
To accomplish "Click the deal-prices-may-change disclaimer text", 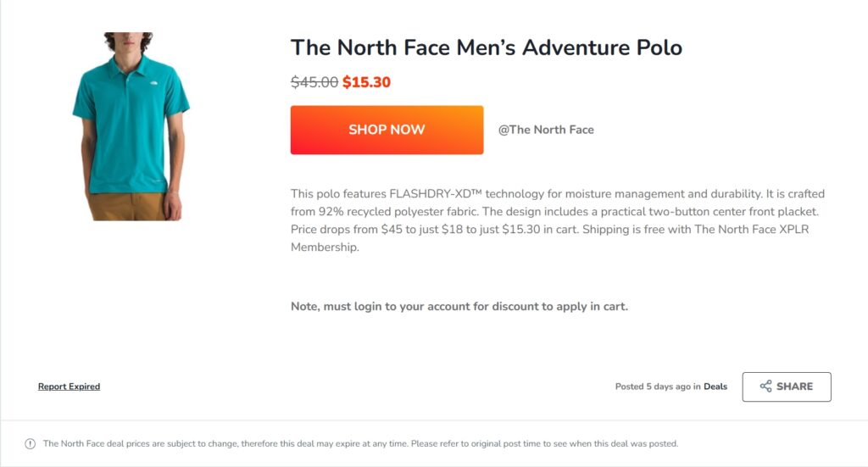I will pyautogui.click(x=360, y=443).
